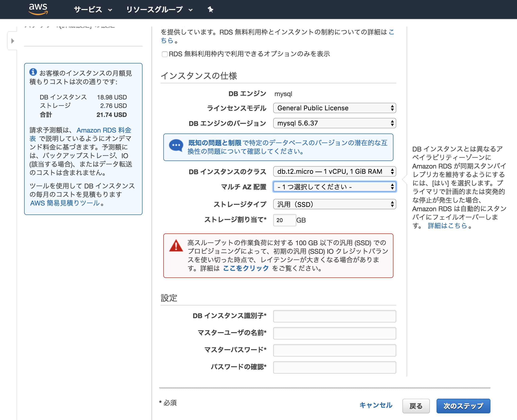Open the サービス menu
Screen dimensions: 517x420
coord(93,9)
